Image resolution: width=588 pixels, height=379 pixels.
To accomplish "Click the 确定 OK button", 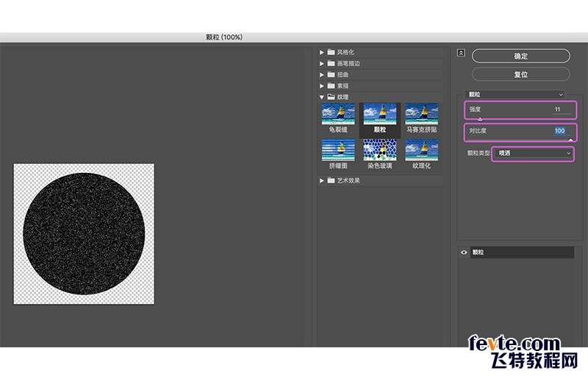I will [x=521, y=56].
